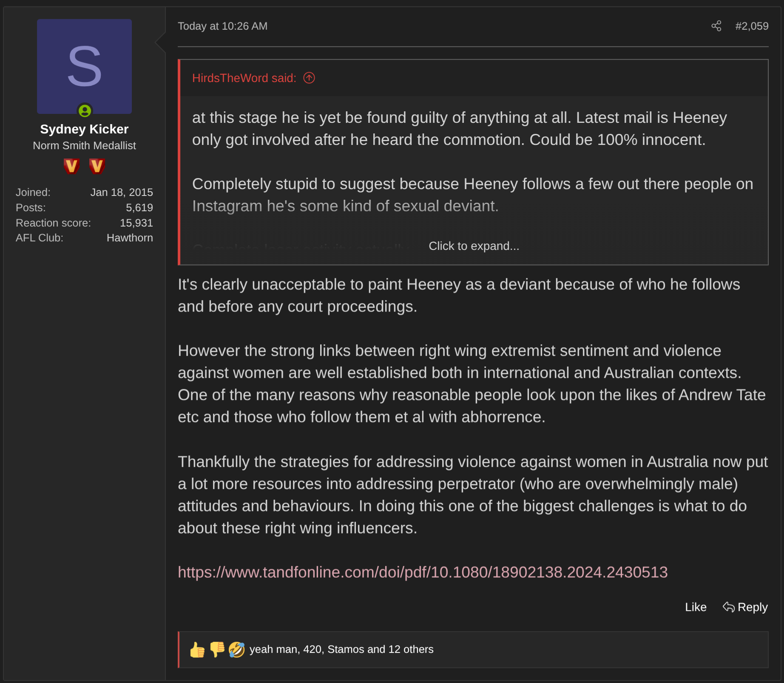Open the Today at 10:26 AM timestamp
Image resolution: width=784 pixels, height=683 pixels.
[x=222, y=26]
